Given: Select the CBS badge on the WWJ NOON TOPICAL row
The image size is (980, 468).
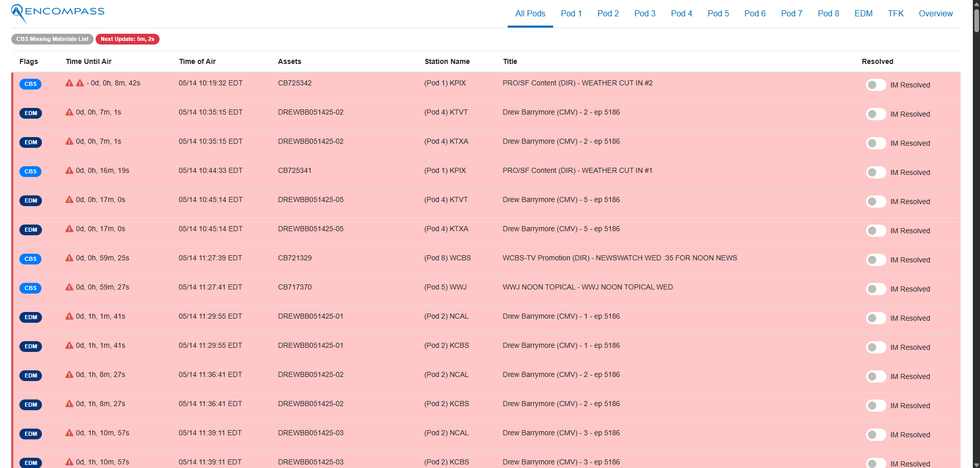Looking at the screenshot, I should click(30, 288).
